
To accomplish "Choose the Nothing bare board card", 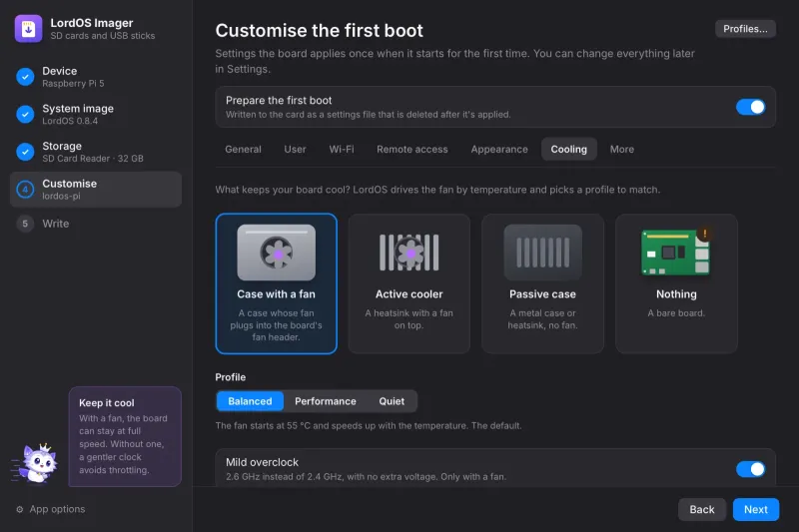I will pyautogui.click(x=676, y=283).
